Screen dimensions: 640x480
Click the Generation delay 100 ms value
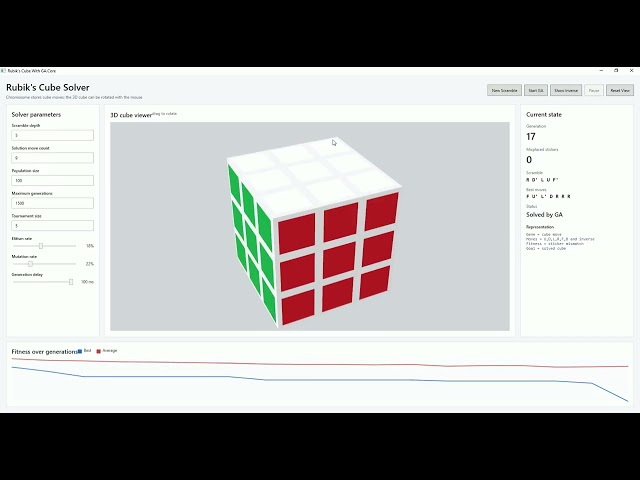click(87, 282)
